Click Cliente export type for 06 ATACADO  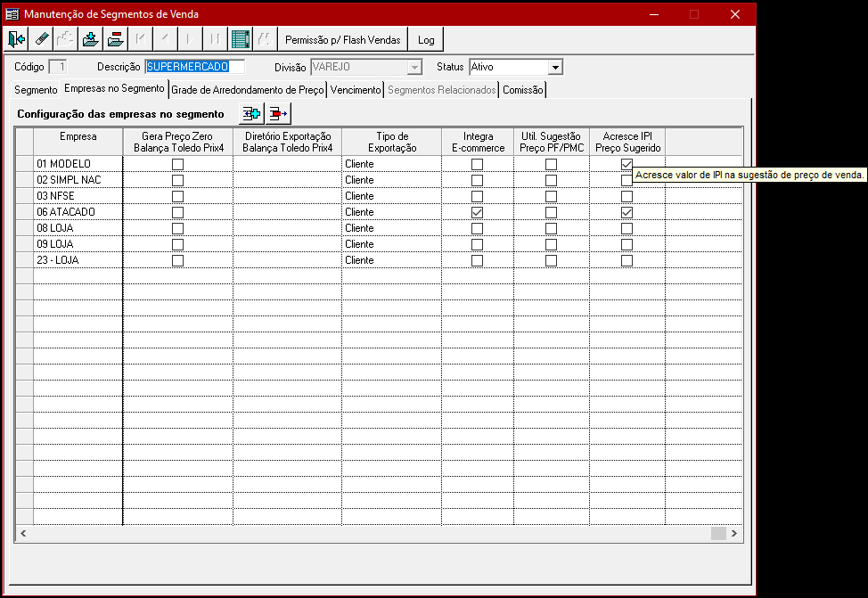(x=392, y=212)
